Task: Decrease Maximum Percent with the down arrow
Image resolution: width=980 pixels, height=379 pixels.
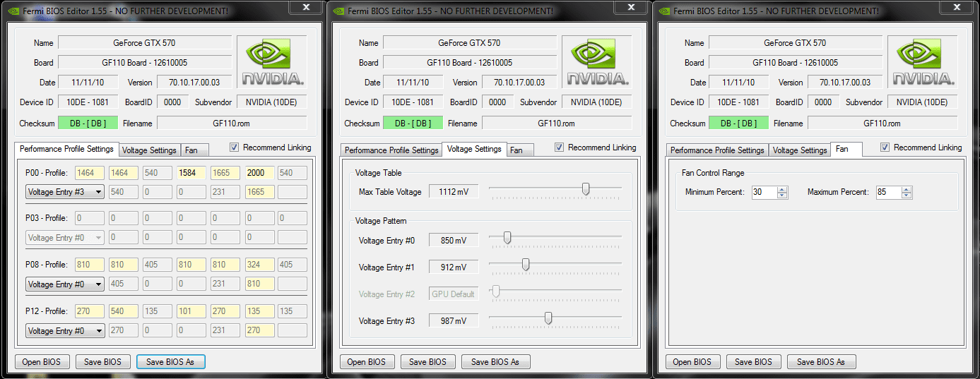Action: click(907, 195)
